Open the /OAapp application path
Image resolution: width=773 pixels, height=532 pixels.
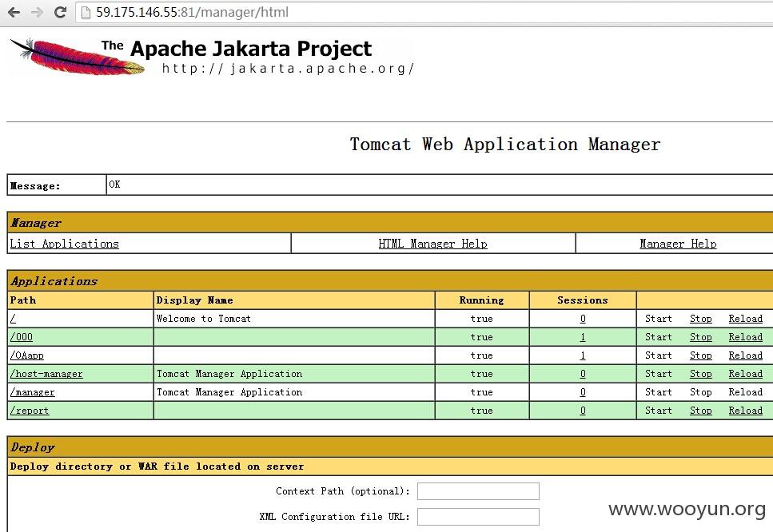[x=26, y=355]
